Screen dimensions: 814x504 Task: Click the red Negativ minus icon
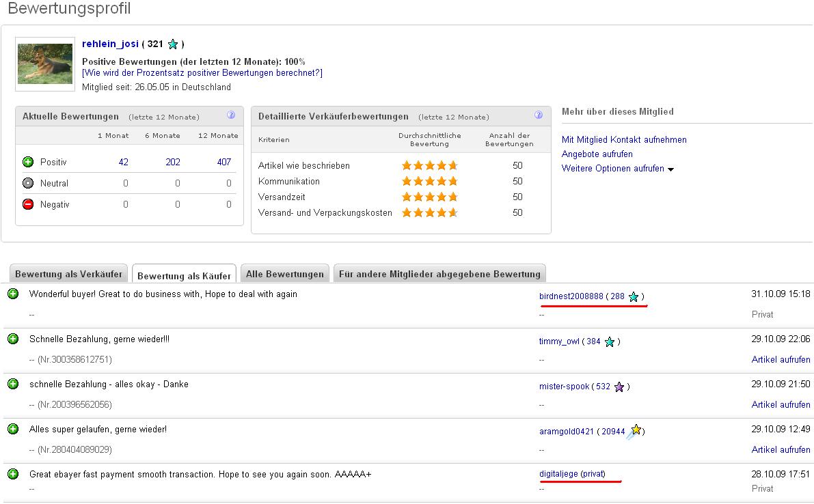pyautogui.click(x=28, y=204)
